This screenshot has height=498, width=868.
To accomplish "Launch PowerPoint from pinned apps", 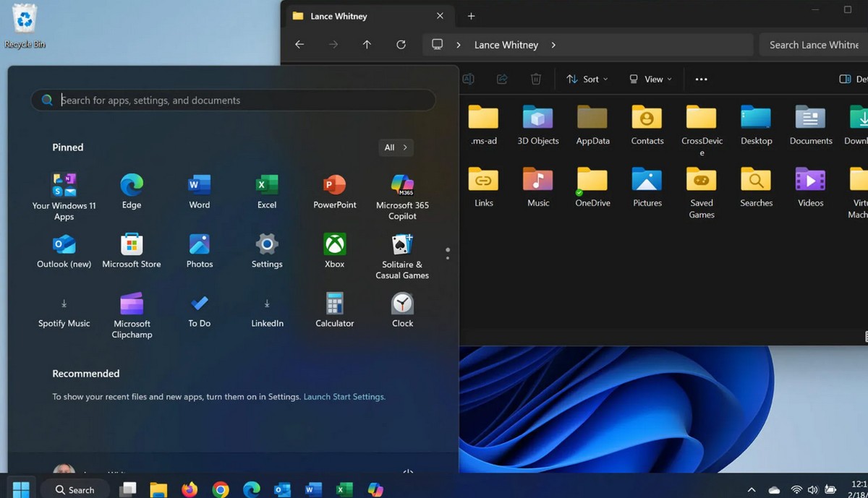I will point(334,192).
